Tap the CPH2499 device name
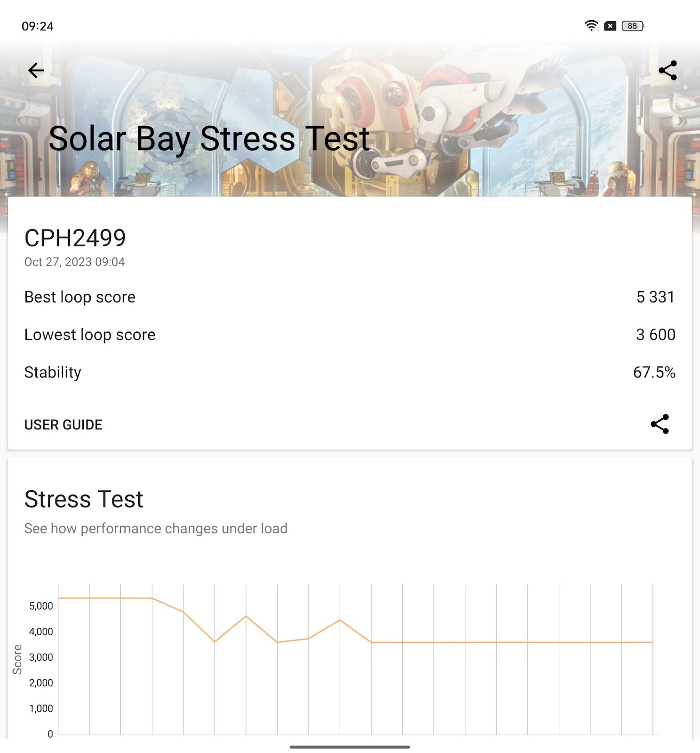The height and width of the screenshot is (753, 700). (x=75, y=238)
